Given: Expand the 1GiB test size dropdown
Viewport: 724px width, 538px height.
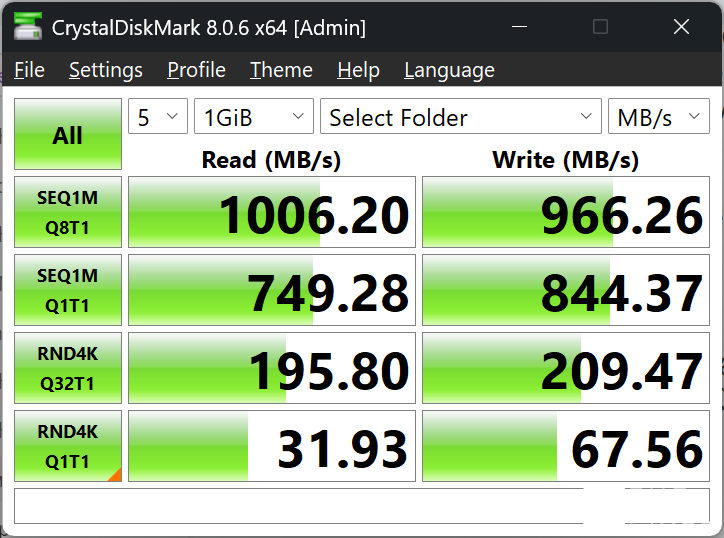Looking at the screenshot, I should (x=254, y=116).
